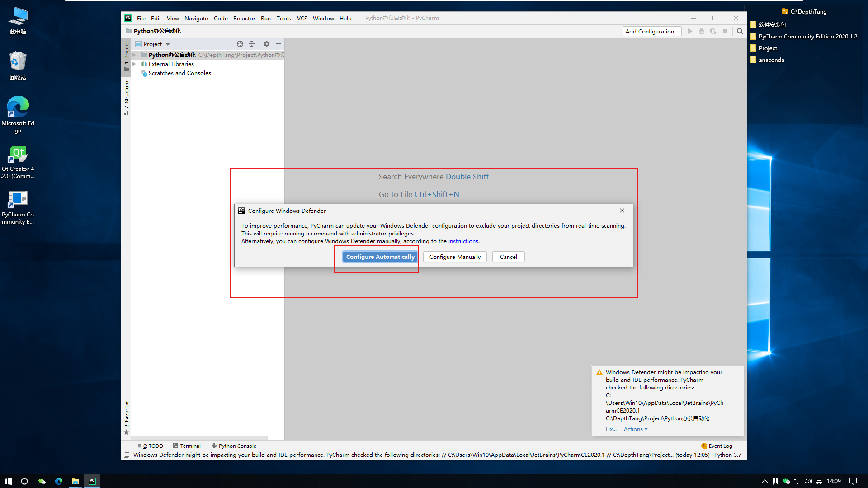This screenshot has height=488, width=868.
Task: Open anaconda folder in C:\DepthTang list
Action: 767,60
